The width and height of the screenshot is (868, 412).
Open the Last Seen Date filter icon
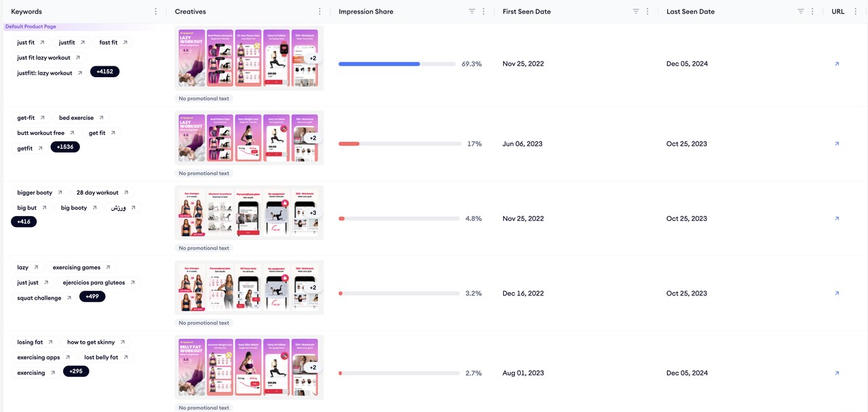coord(801,12)
